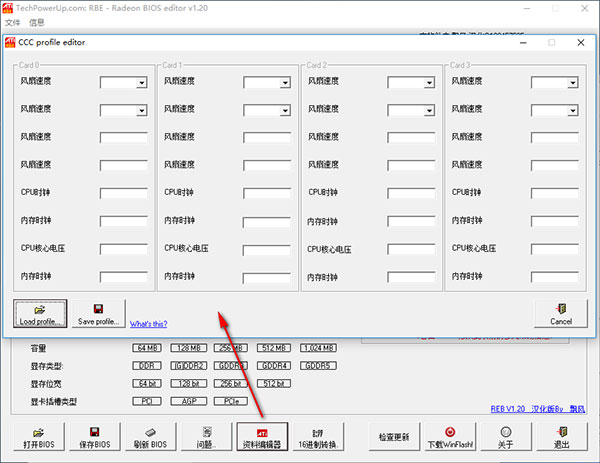Select the AGP slot type indicator

coord(189,401)
